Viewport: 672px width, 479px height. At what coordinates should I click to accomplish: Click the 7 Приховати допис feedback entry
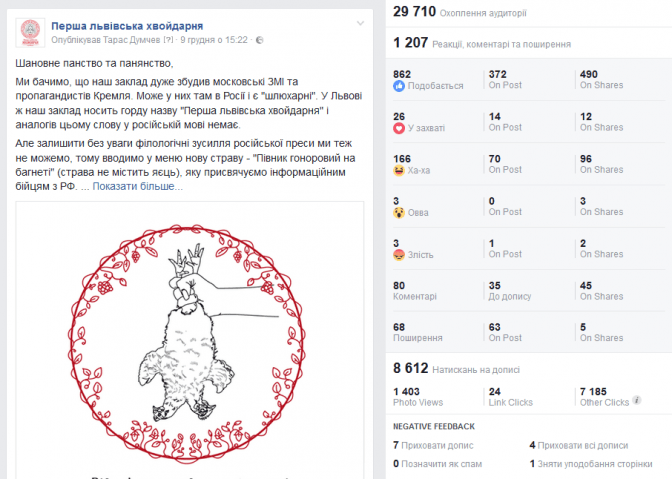[x=433, y=445]
